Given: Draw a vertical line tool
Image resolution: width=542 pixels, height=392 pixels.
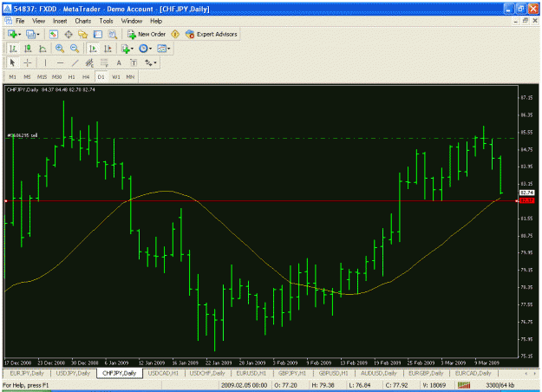Looking at the screenshot, I should pyautogui.click(x=45, y=63).
